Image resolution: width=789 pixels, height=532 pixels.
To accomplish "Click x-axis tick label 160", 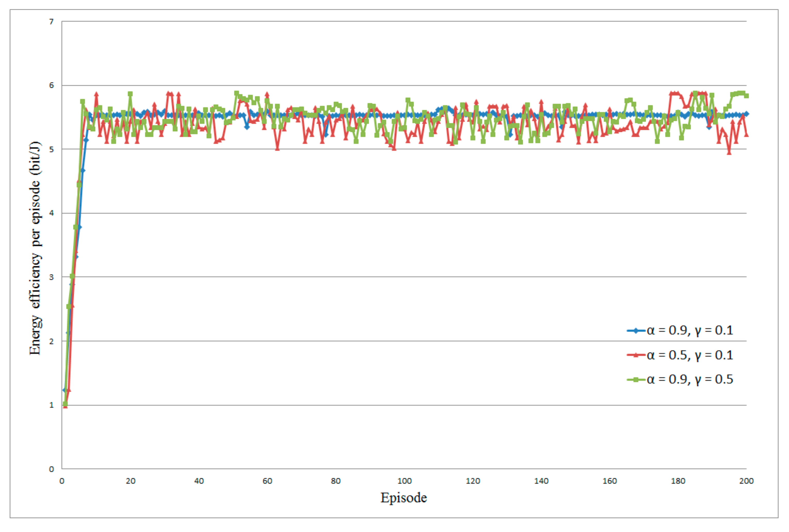I will pyautogui.click(x=610, y=481).
